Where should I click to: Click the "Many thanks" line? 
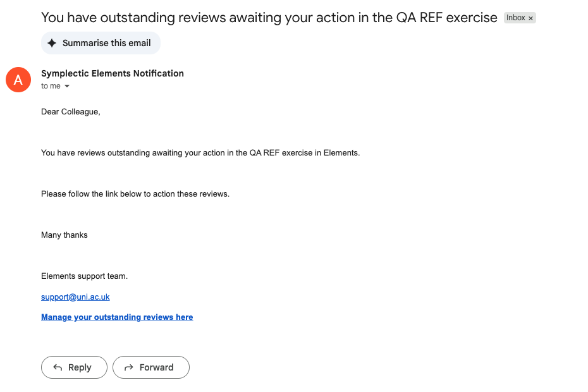tap(64, 235)
